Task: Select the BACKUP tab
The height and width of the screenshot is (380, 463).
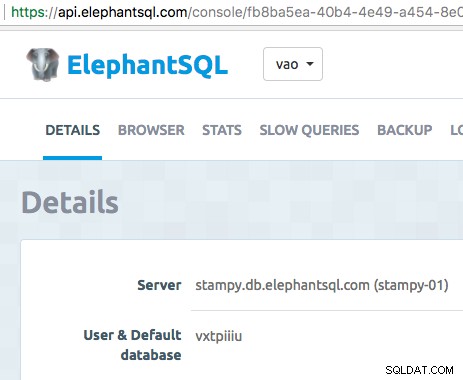Action: [x=405, y=130]
